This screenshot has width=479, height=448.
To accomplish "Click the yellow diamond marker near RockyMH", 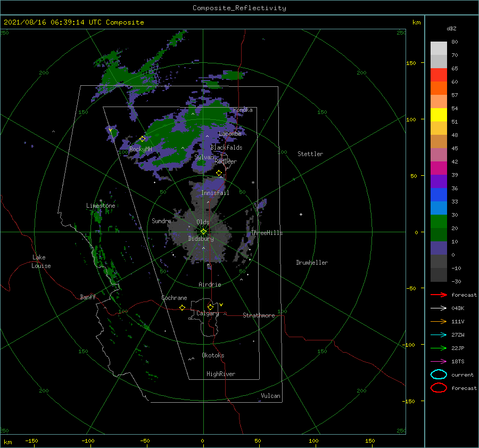I will [142, 139].
